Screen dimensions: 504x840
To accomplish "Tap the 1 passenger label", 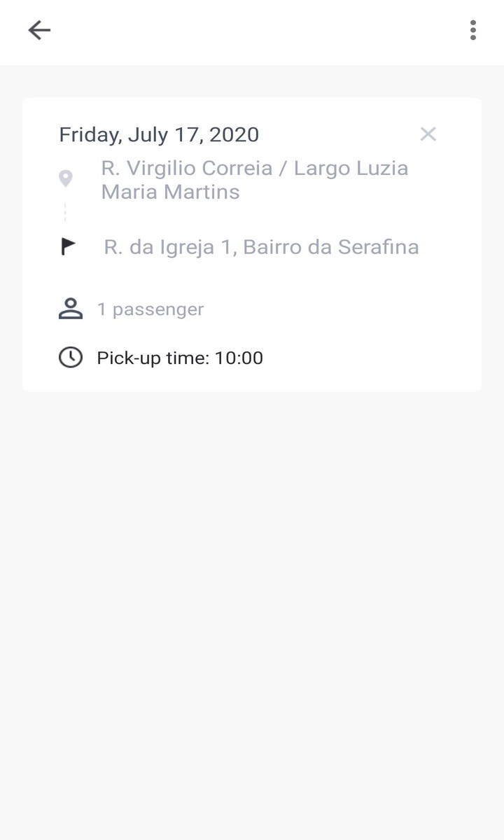I will coord(150,309).
